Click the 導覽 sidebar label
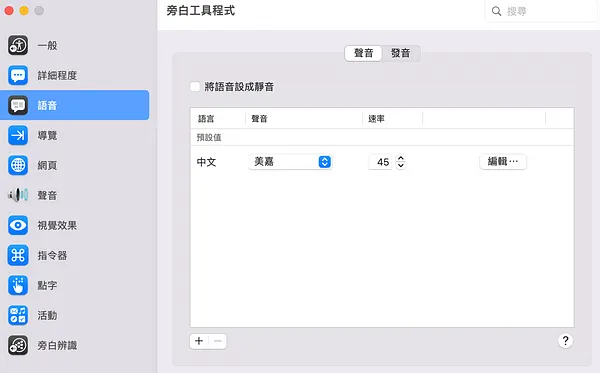600x373 pixels. [x=47, y=135]
